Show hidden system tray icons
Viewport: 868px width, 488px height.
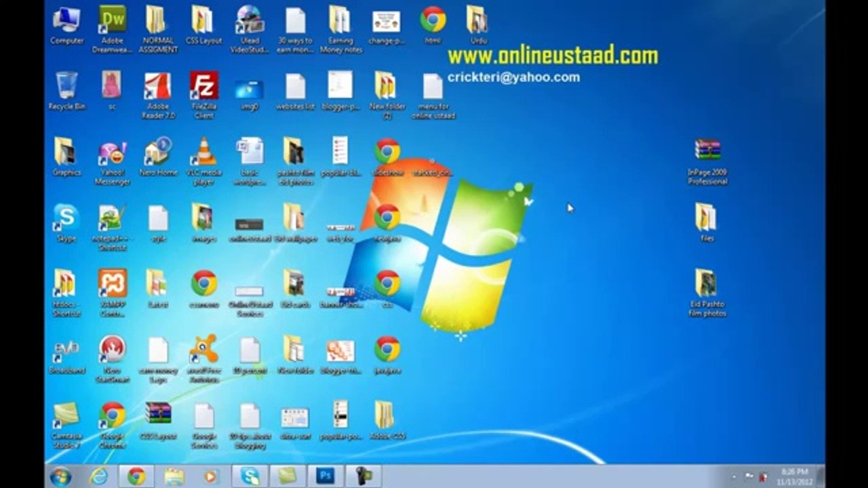tap(734, 477)
